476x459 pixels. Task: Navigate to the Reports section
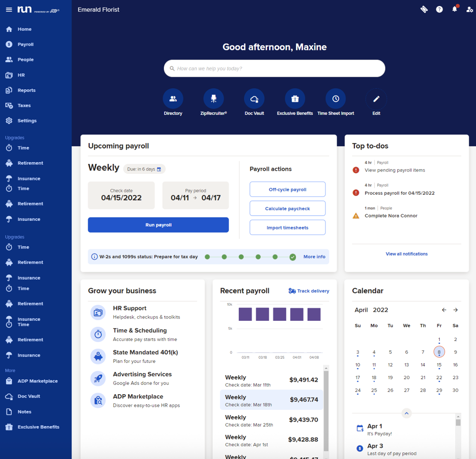pyautogui.click(x=26, y=90)
